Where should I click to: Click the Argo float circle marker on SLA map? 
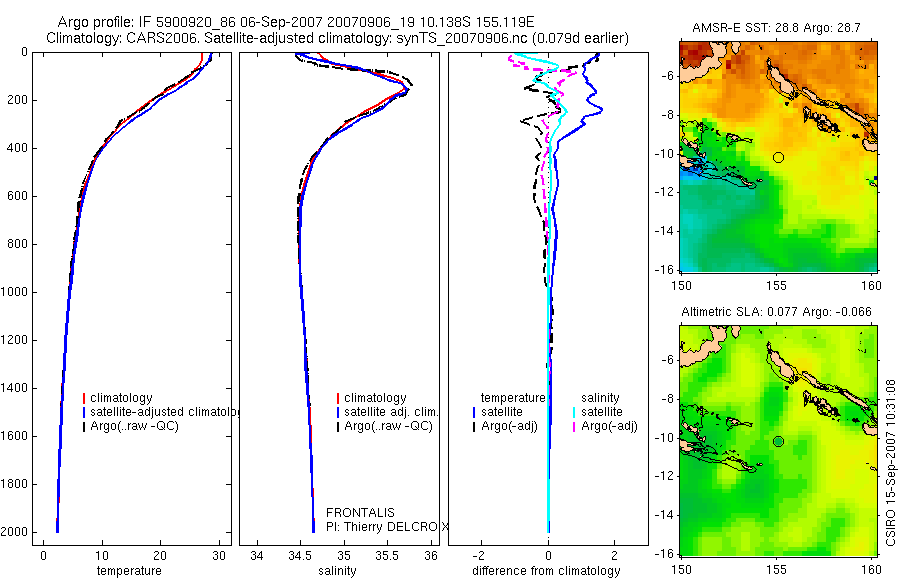point(778,442)
